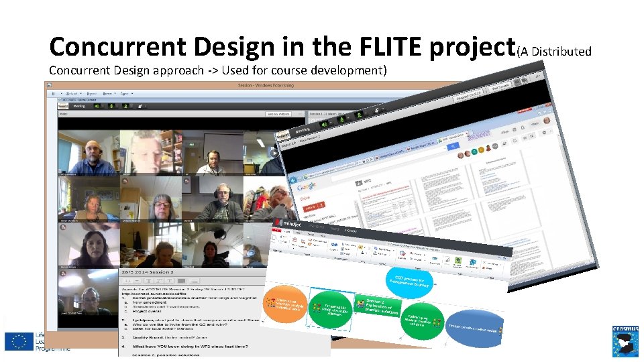
Task: Toggle underline T in the notes pod toolbar
Action: [169, 281]
